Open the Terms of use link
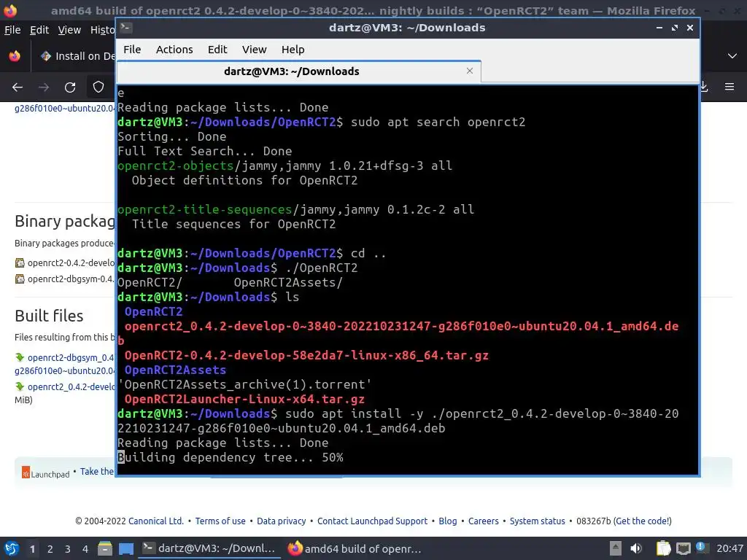 (220, 521)
